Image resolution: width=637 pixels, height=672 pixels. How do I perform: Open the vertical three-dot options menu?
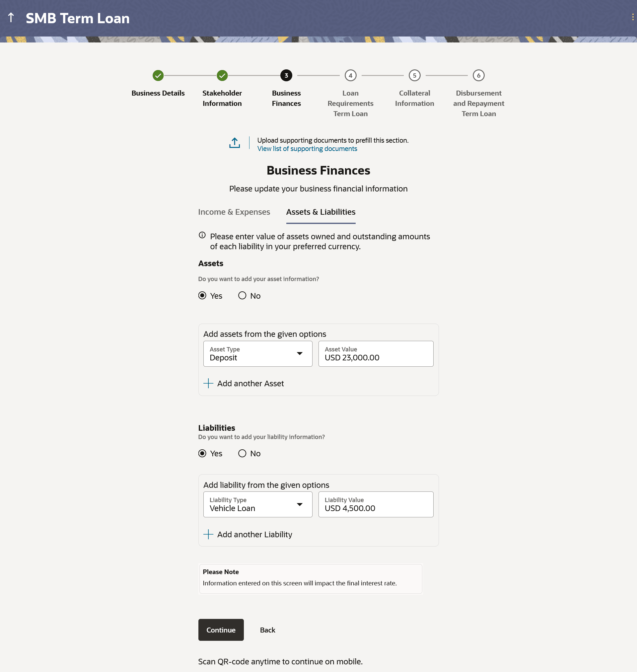633,17
